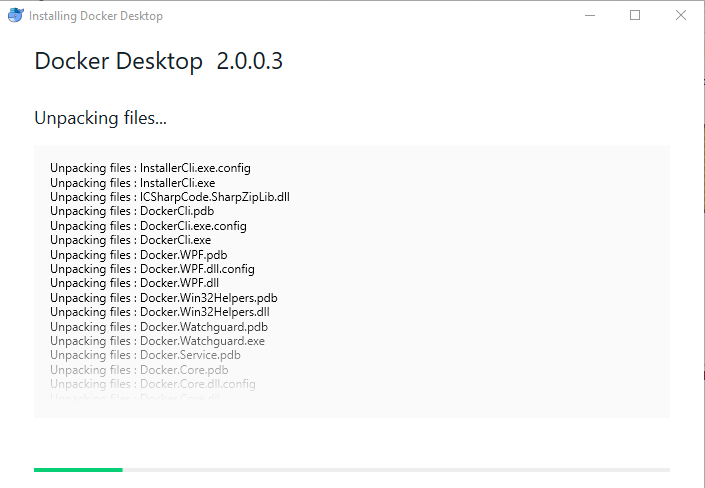Select the "Unpacking files : Docker.WPF.dll" line
This screenshot has width=705, height=488.
(134, 283)
